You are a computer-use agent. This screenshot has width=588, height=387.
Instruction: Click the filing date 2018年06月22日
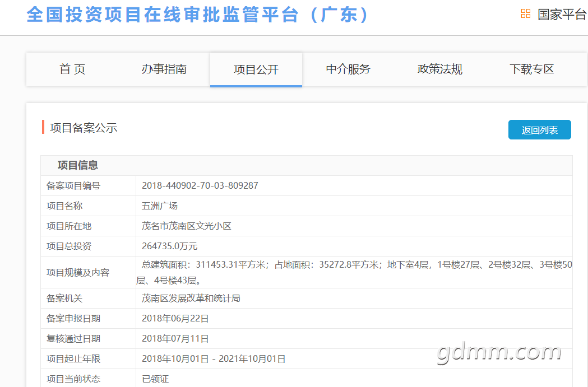point(175,319)
